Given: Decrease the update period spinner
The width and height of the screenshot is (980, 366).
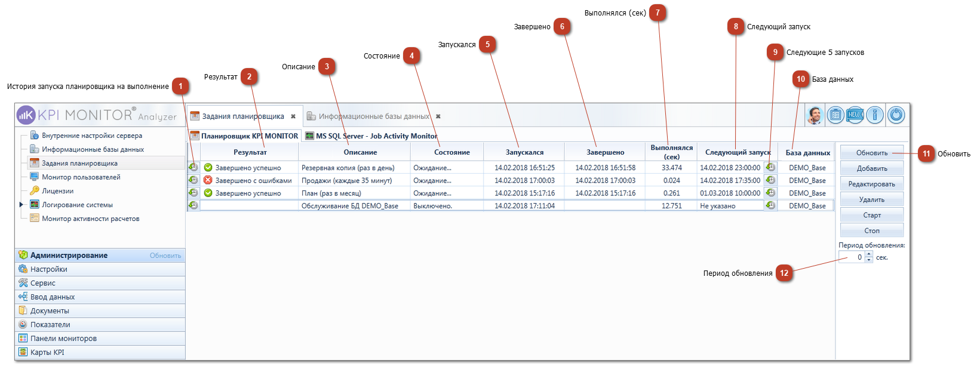Looking at the screenshot, I should (x=869, y=260).
